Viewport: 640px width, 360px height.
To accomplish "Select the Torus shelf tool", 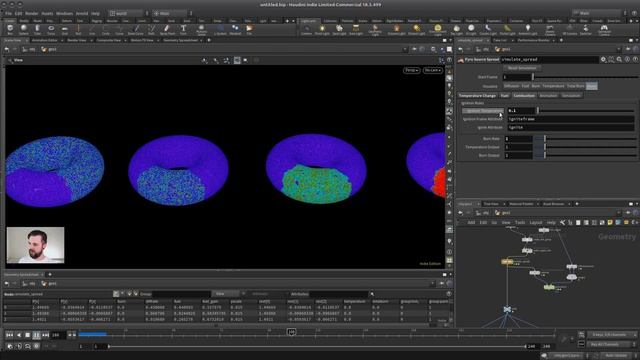I will point(51,29).
